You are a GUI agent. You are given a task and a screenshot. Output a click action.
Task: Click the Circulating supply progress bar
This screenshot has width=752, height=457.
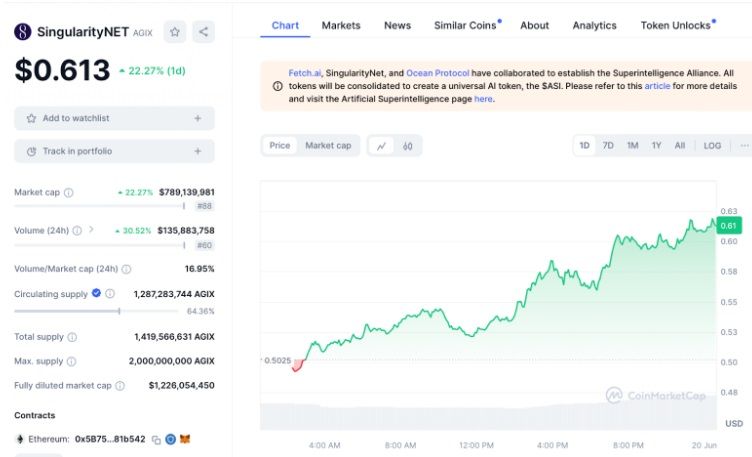[x=100, y=311]
